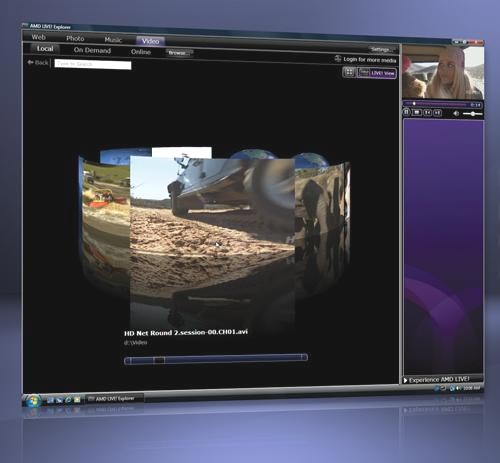Click the system tray volume icon
500x463 pixels.
coord(459,388)
